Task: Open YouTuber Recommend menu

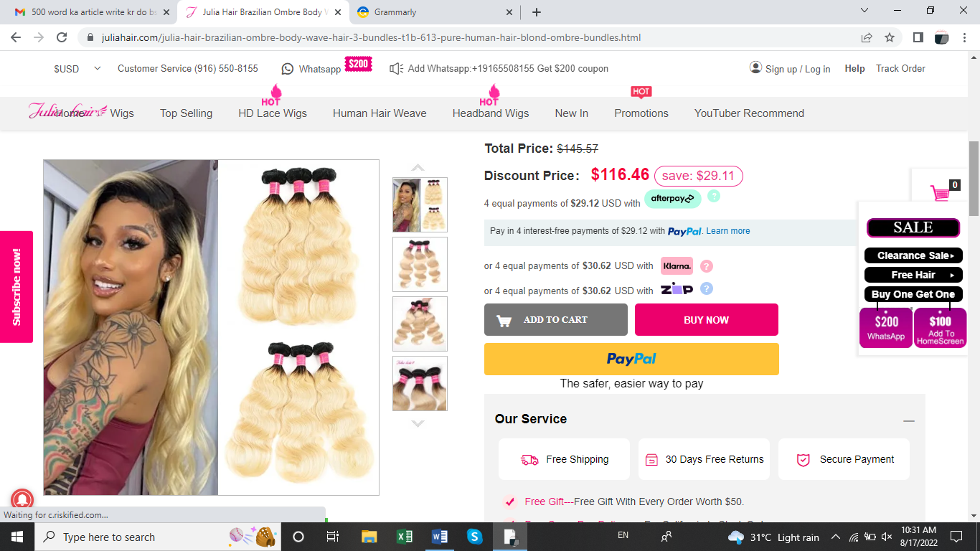Action: coord(749,113)
